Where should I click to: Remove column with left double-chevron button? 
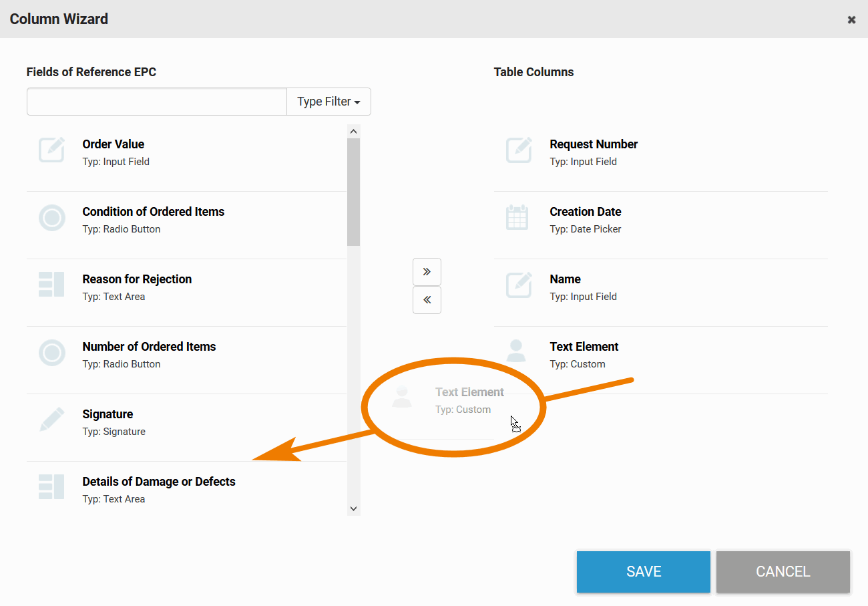point(427,300)
